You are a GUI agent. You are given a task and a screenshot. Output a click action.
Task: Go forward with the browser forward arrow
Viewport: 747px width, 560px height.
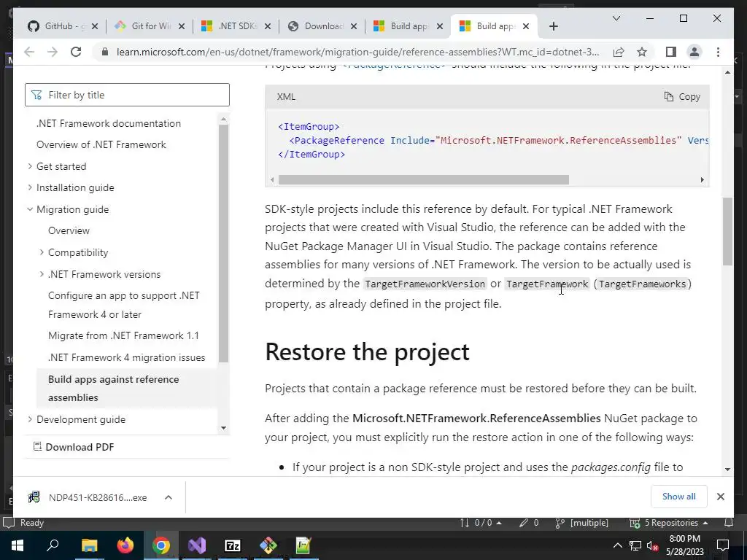pos(53,52)
